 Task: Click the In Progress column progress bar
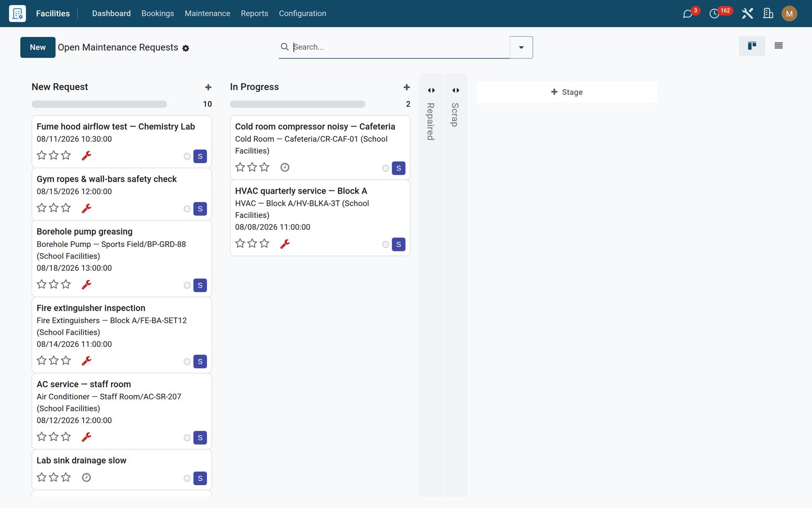[297, 104]
